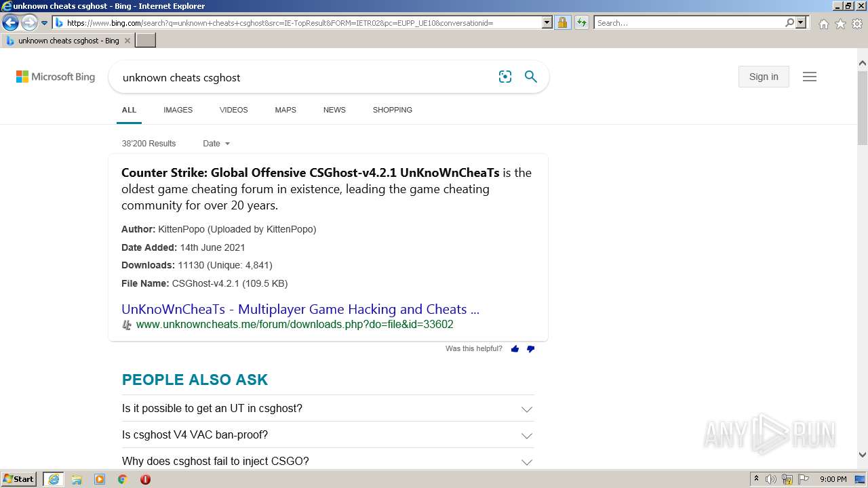Screen dimensions: 868x488
Task: Click the thumbs up helpful icon
Action: tap(515, 349)
